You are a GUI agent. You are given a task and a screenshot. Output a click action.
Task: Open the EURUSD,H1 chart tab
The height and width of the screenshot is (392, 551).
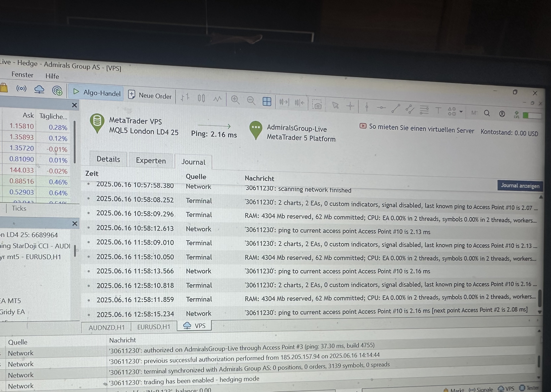(x=154, y=327)
